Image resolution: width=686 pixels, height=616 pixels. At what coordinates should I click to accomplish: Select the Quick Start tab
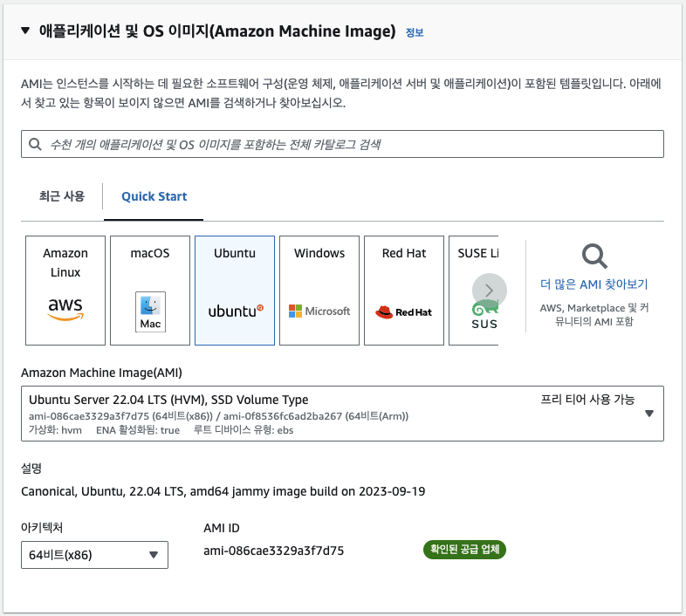(154, 196)
